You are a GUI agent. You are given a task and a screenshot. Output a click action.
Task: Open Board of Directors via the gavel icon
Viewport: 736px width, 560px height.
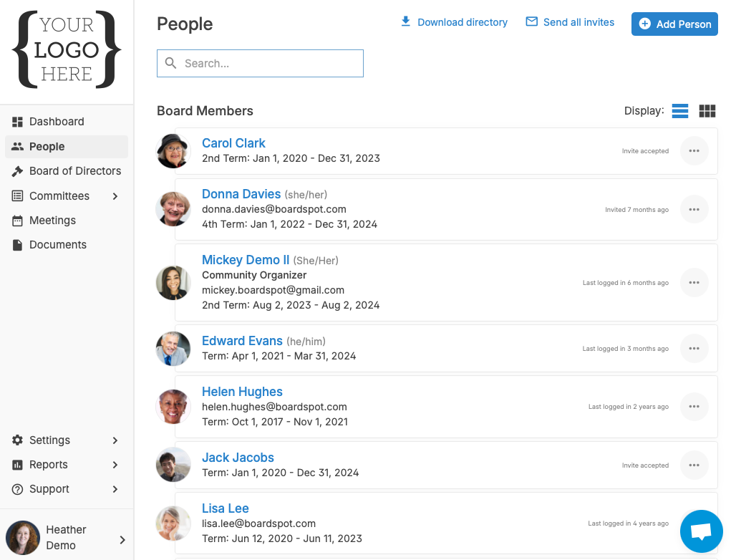pos(18,170)
